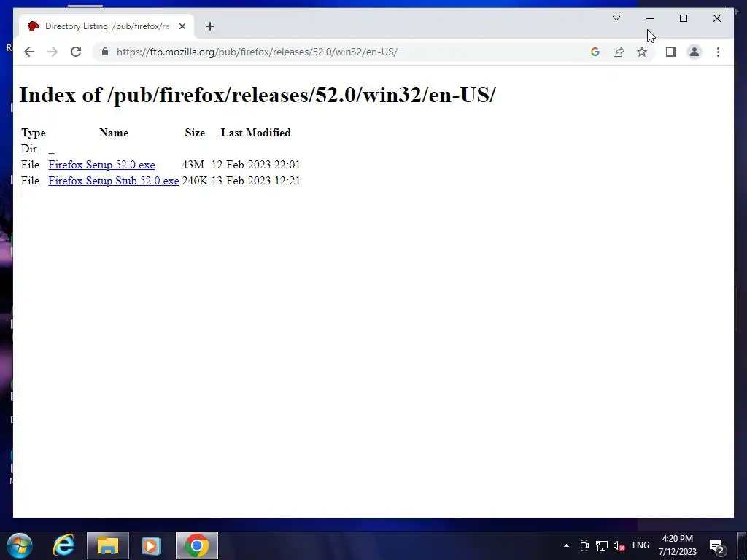The width and height of the screenshot is (747, 560).
Task: Open the parent directory link
Action: point(51,149)
